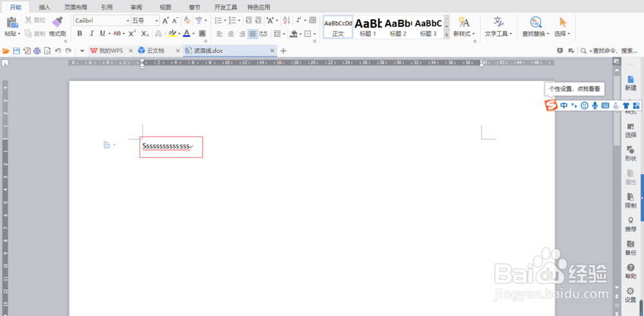Open the Backup (备份) sidebar panel
Image resolution: width=644 pixels, height=316 pixels.
click(x=630, y=248)
